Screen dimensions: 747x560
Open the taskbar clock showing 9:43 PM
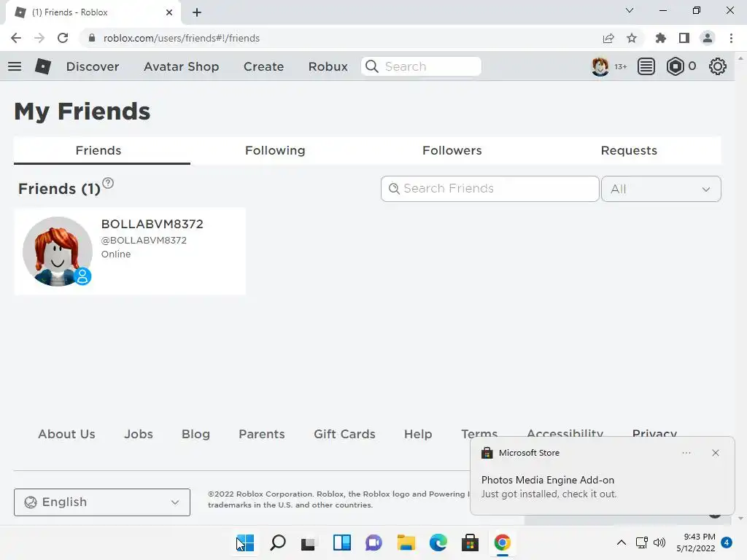[x=696, y=542]
